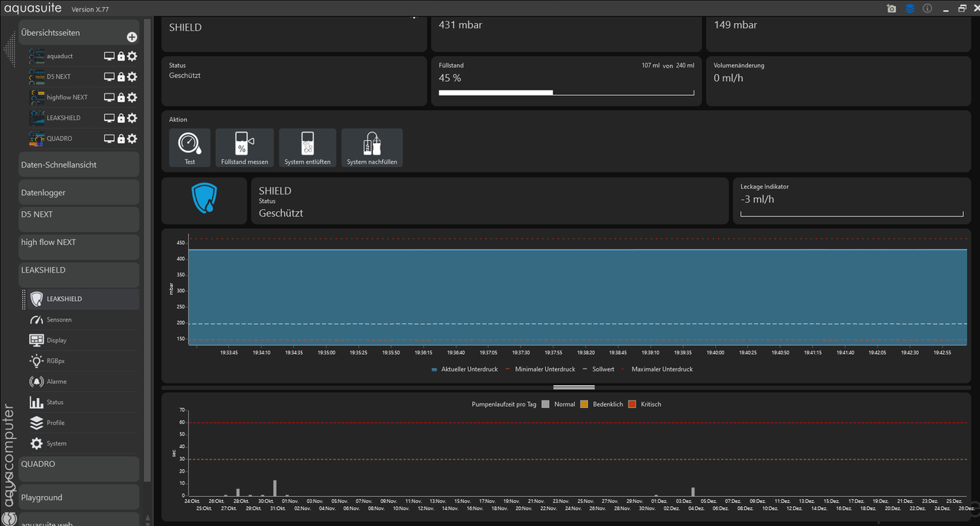Screen dimensions: 980x526
Task: Click System nachfüllen action button
Action: pos(372,148)
